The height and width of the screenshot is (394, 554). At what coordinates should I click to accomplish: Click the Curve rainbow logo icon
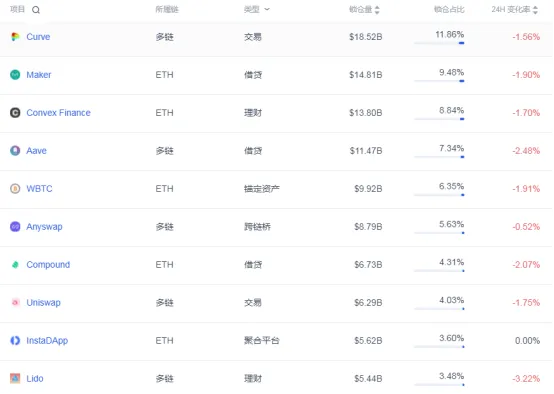click(x=15, y=37)
